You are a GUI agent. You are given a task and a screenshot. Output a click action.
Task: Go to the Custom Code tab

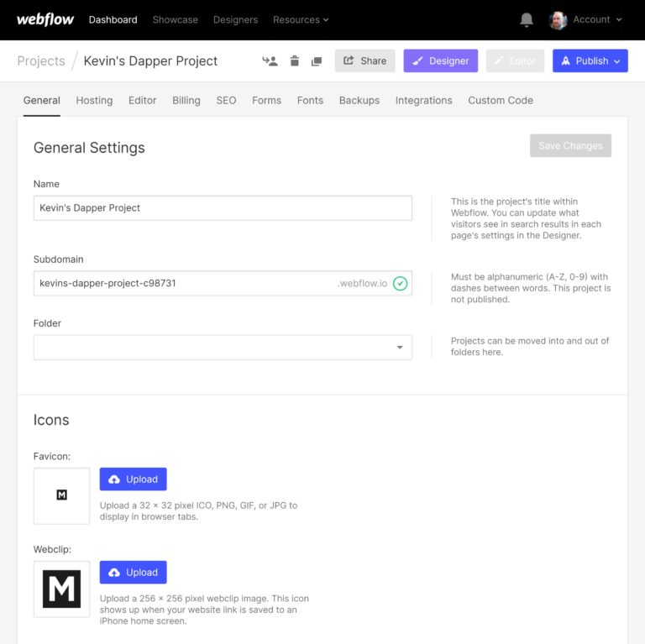(501, 100)
